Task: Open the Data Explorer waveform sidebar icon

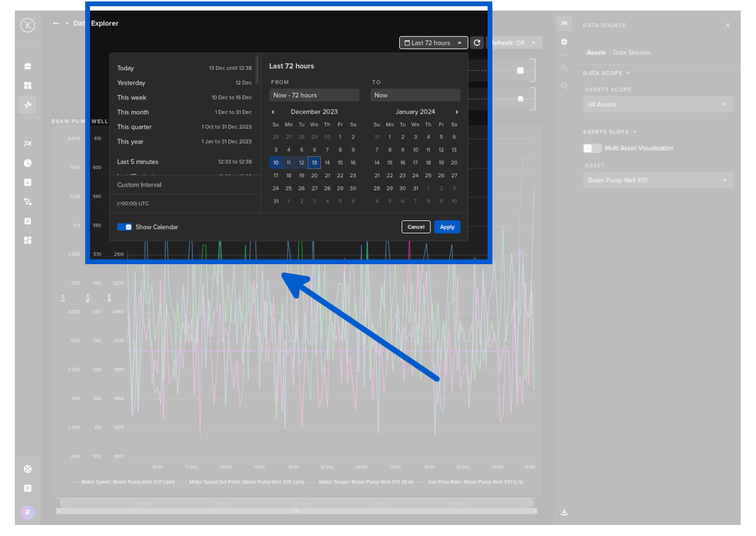Action: click(x=28, y=104)
